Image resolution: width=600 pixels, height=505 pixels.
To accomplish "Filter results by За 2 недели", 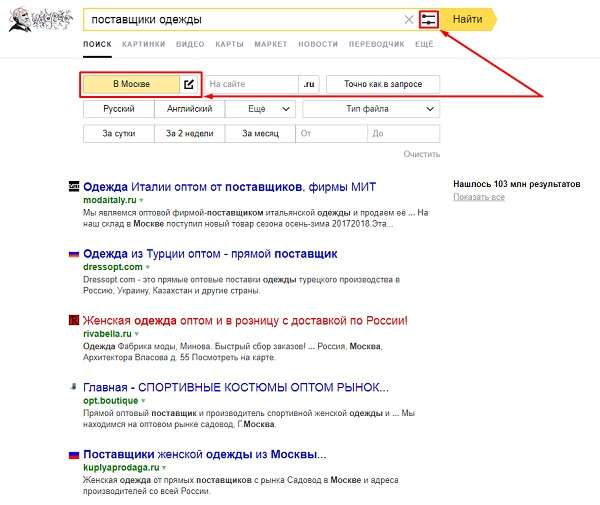I will click(x=190, y=132).
